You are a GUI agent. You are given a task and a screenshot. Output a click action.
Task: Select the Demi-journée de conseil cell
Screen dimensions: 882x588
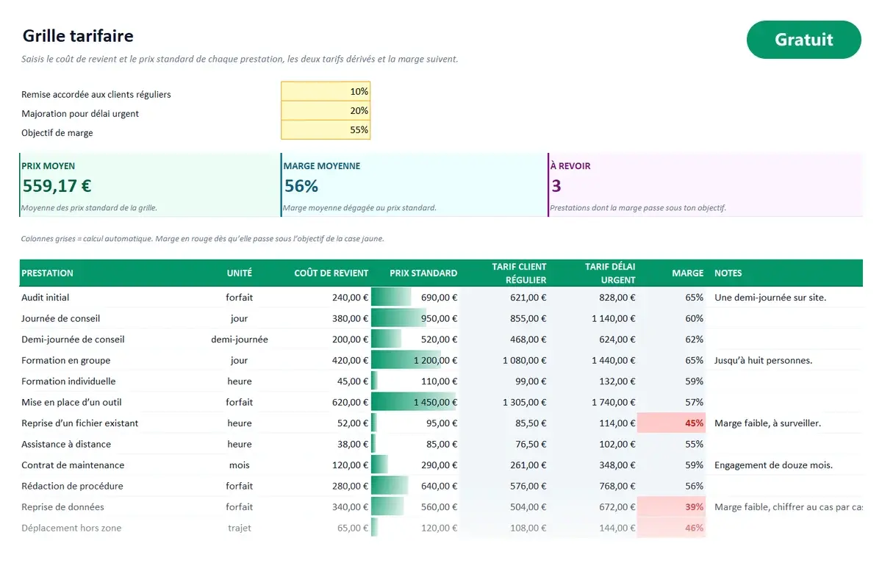[73, 340]
